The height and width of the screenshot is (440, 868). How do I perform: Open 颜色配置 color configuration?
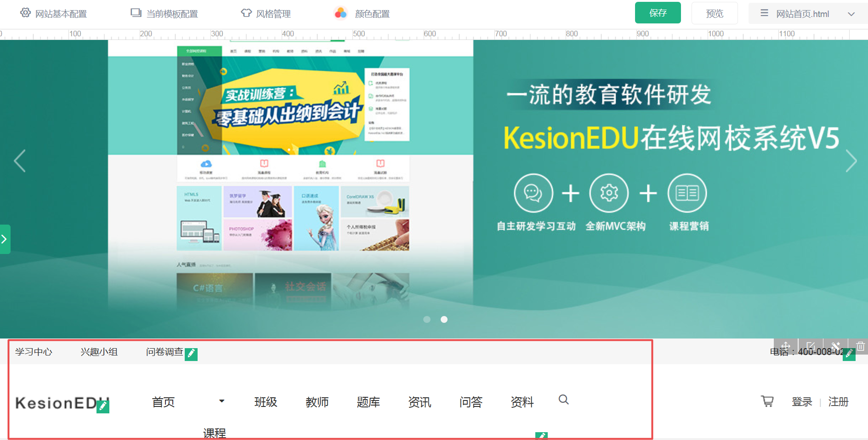pos(371,13)
